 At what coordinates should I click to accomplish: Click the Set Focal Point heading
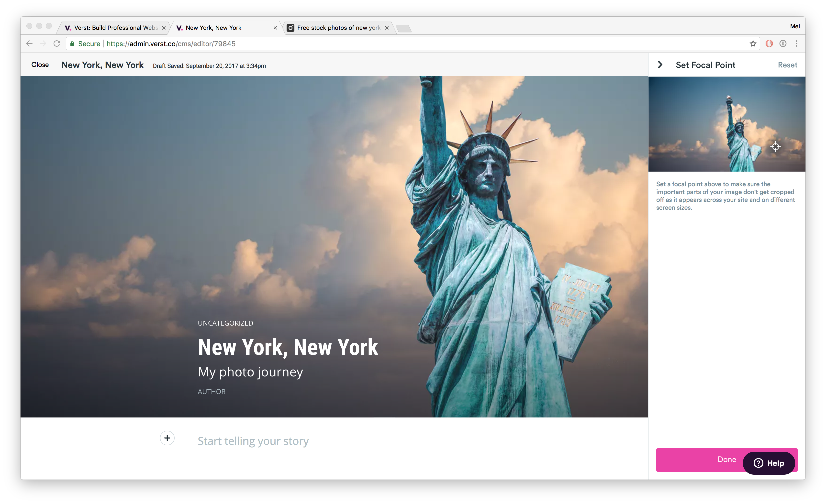[x=705, y=65]
